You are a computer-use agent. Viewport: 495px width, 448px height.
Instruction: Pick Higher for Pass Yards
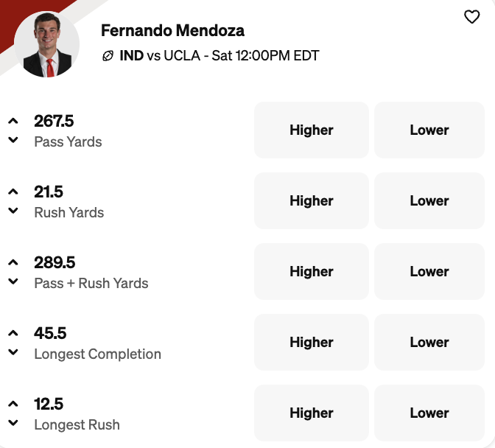click(311, 130)
